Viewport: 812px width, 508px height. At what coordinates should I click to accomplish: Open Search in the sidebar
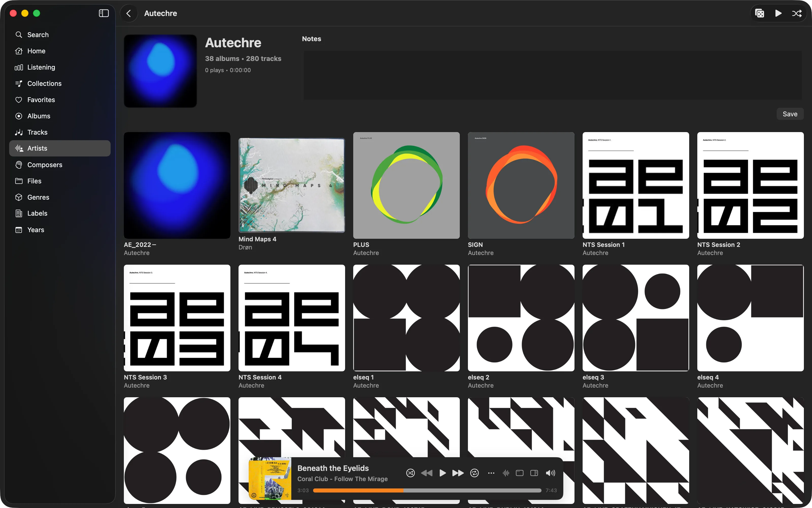click(x=60, y=35)
